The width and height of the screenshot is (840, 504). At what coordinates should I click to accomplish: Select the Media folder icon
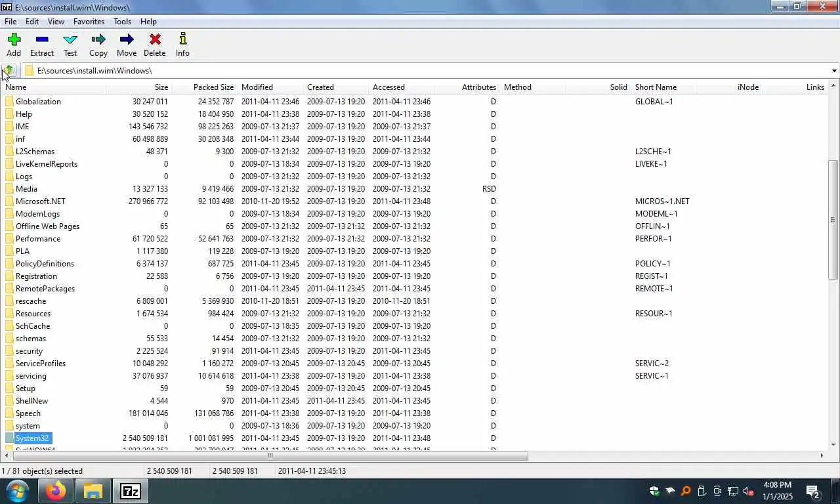pyautogui.click(x=9, y=189)
